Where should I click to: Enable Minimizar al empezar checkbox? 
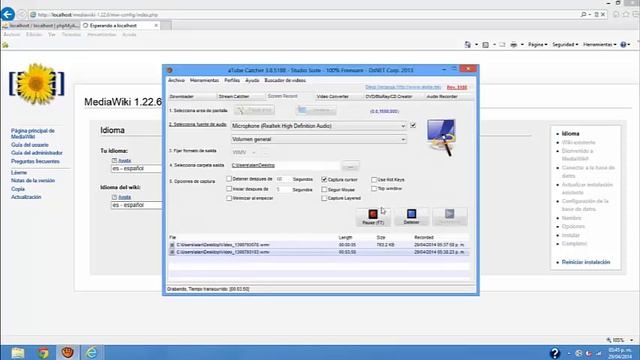[229, 198]
